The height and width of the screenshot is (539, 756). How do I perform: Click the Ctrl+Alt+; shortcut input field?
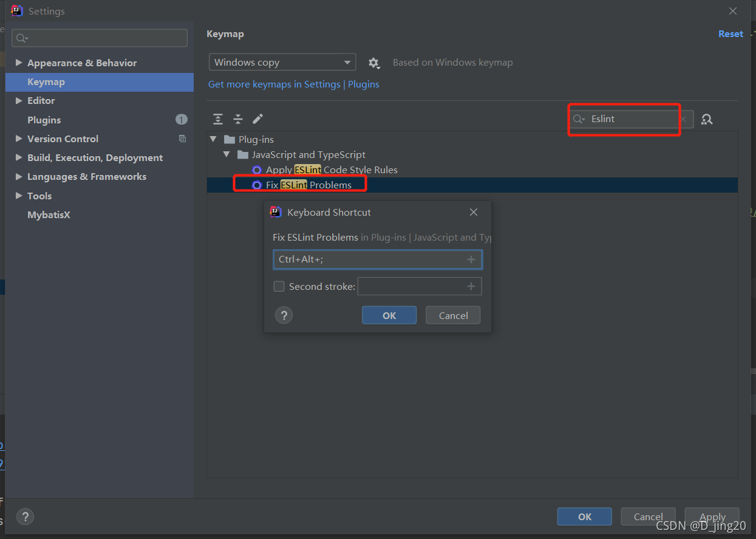[x=378, y=259]
